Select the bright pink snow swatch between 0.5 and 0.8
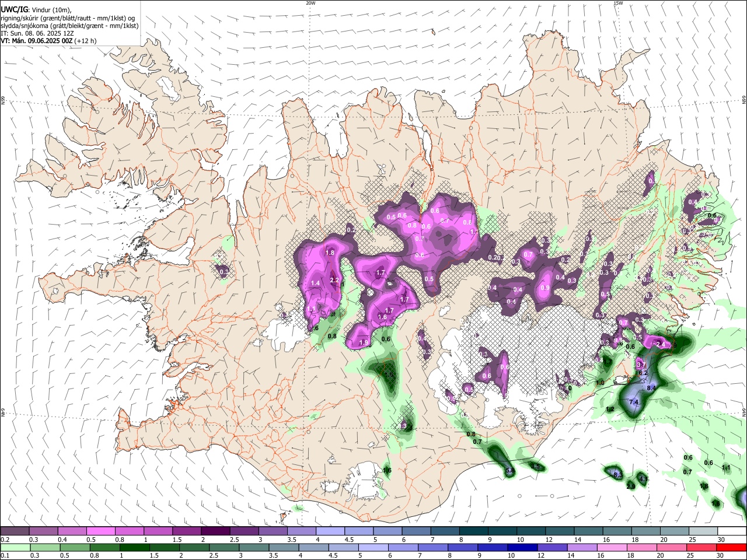 click(x=101, y=531)
